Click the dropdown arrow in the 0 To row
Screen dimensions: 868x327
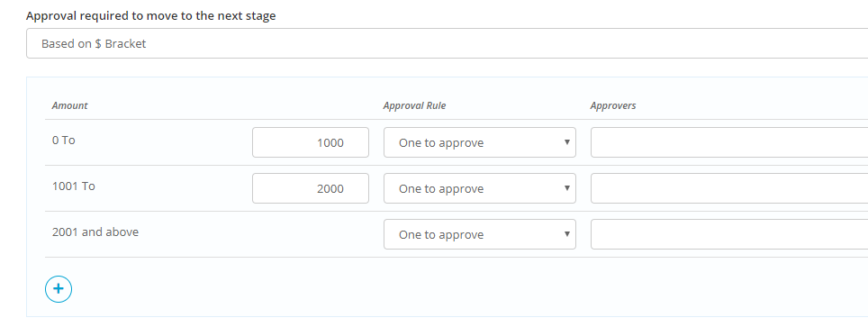pyautogui.click(x=566, y=142)
